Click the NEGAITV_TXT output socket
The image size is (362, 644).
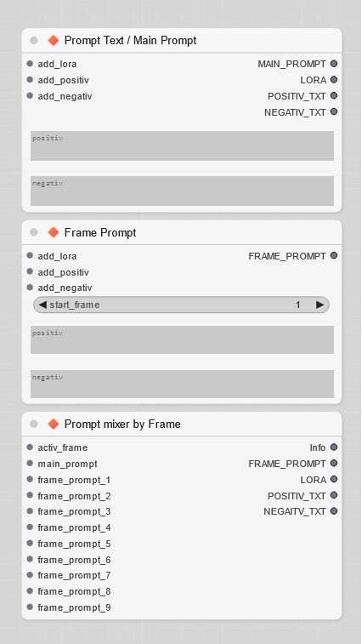pos(334,511)
